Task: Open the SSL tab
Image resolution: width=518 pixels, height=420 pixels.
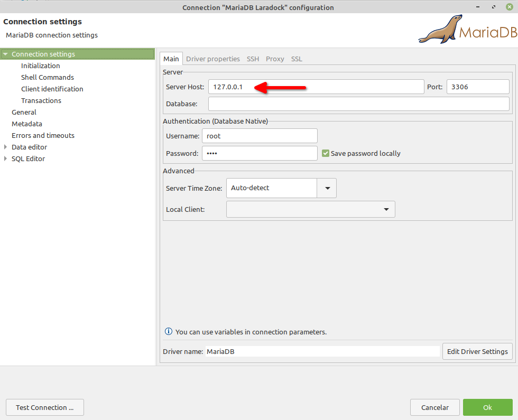Action: point(297,59)
